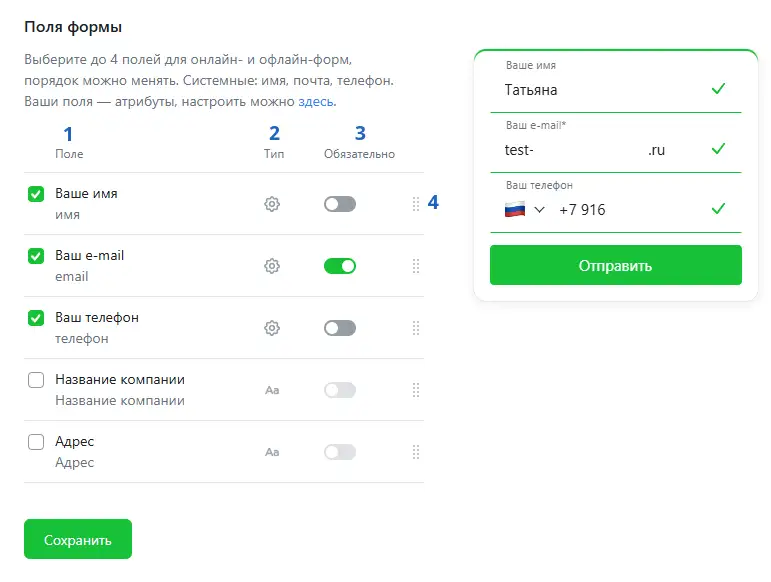Open type settings gear for Ваш телефон

click(272, 328)
